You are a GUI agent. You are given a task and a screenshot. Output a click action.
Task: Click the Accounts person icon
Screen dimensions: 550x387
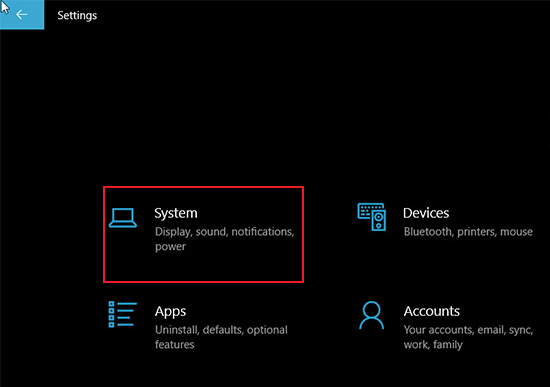pos(372,315)
